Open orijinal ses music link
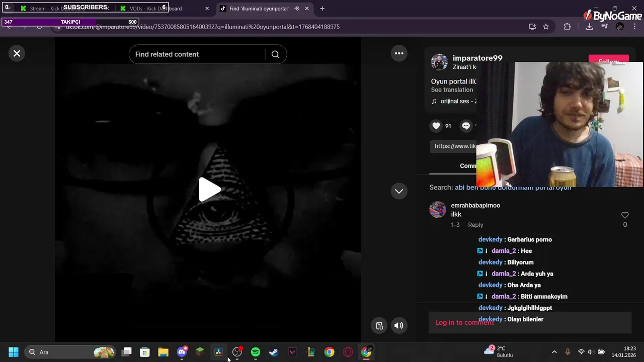The image size is (644, 362). [x=454, y=101]
